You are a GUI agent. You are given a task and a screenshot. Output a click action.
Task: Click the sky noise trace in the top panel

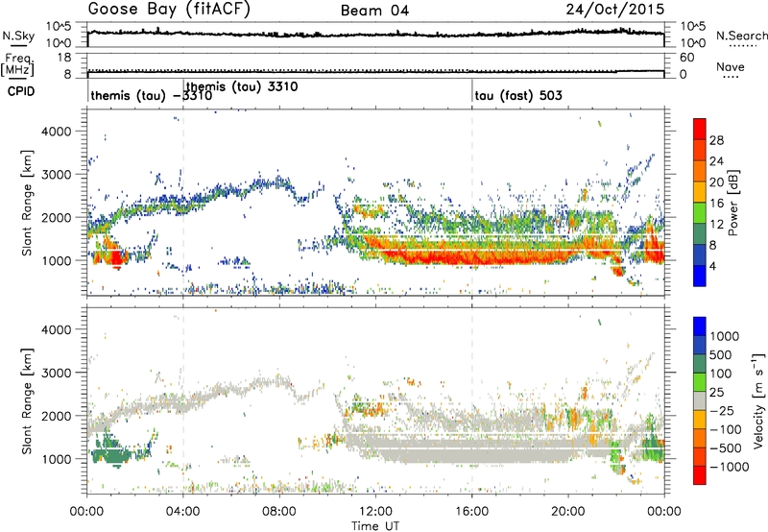click(x=375, y=35)
